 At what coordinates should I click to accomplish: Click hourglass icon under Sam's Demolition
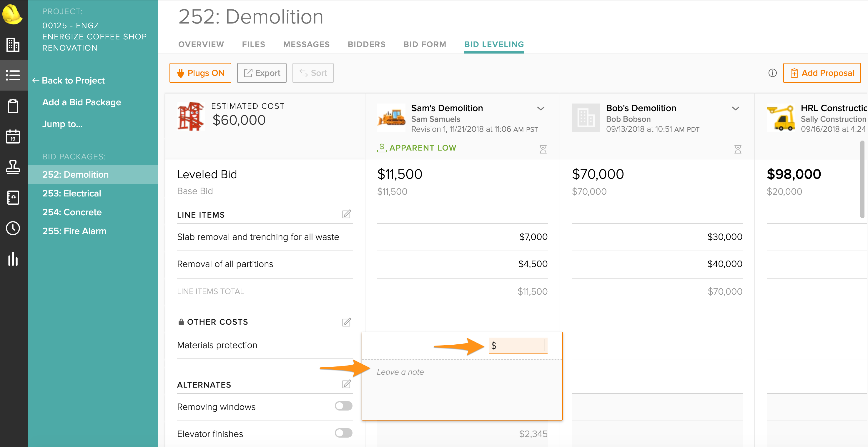pyautogui.click(x=543, y=149)
